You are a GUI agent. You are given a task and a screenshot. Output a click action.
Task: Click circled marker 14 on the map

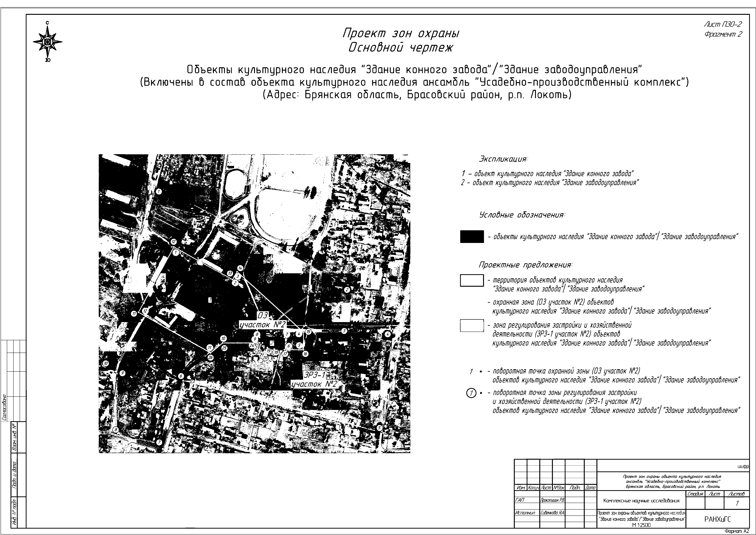pyautogui.click(x=240, y=268)
